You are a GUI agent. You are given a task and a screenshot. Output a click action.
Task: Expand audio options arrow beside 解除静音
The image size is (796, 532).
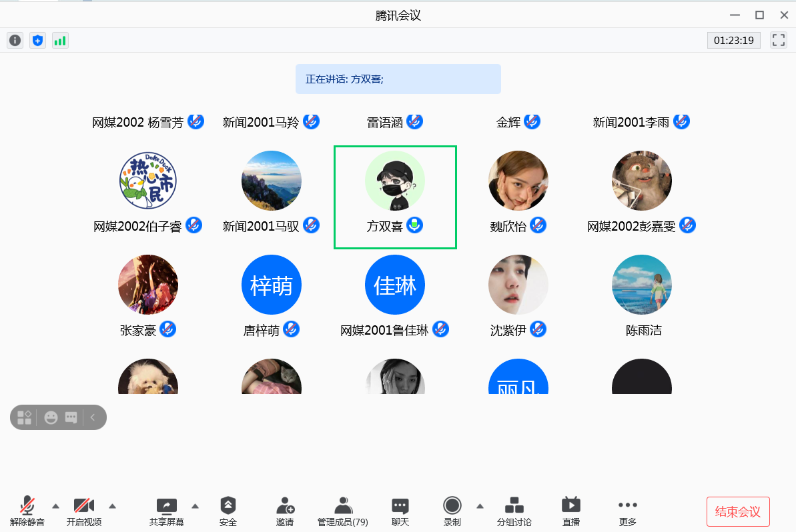55,505
